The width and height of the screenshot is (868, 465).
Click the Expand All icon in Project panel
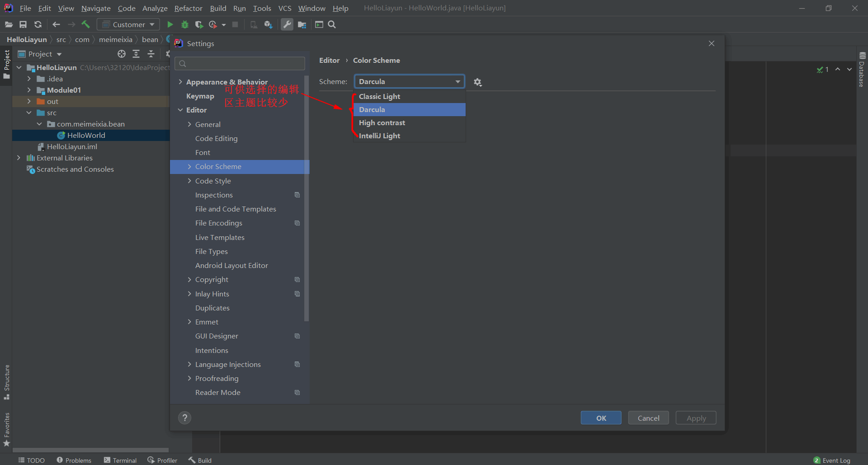[136, 54]
